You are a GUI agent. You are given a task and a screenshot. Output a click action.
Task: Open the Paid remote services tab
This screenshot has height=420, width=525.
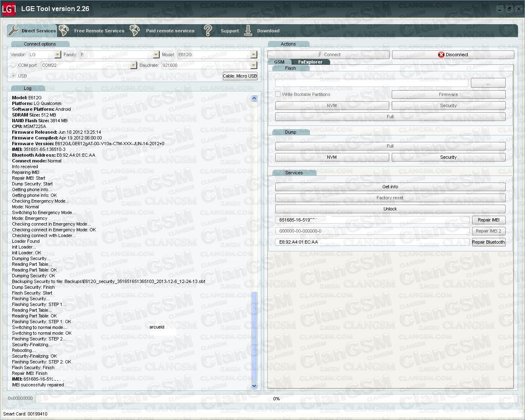tap(170, 31)
